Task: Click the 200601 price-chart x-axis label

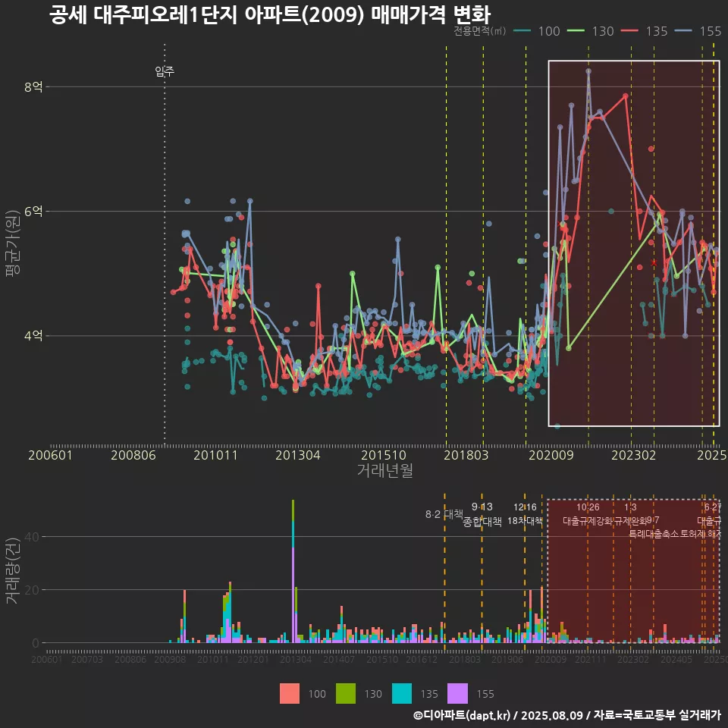Action: (x=50, y=455)
